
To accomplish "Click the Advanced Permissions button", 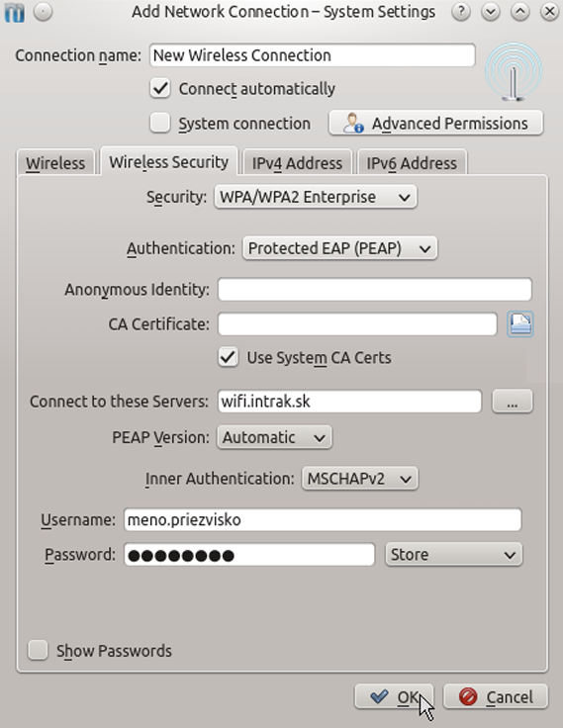I will point(435,123).
